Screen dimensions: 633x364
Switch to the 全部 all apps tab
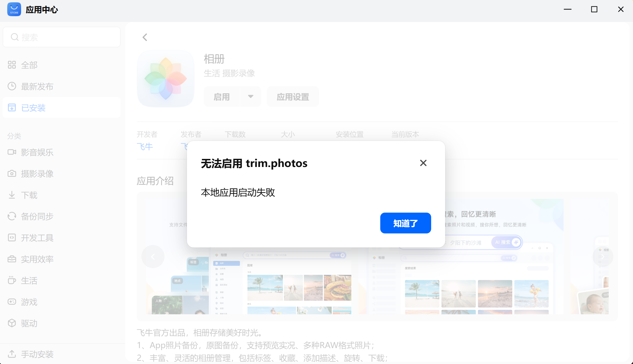click(x=29, y=65)
